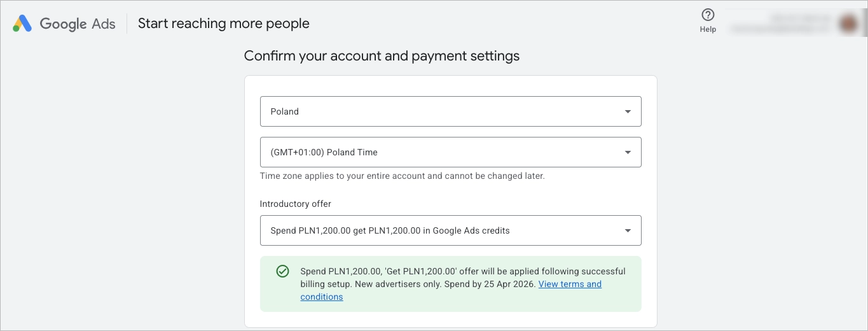Viewport: 868px width, 331px height.
Task: Click the time zone dropdown arrow
Action: coord(628,152)
